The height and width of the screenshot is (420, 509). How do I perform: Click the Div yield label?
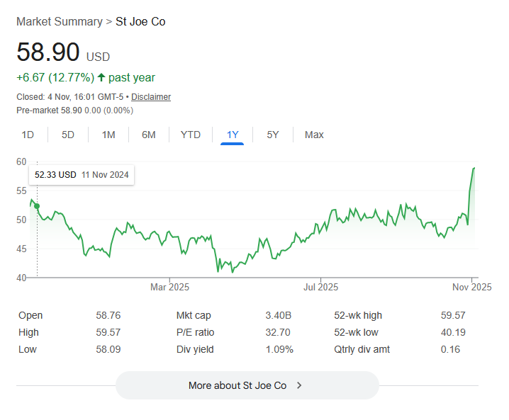click(195, 349)
